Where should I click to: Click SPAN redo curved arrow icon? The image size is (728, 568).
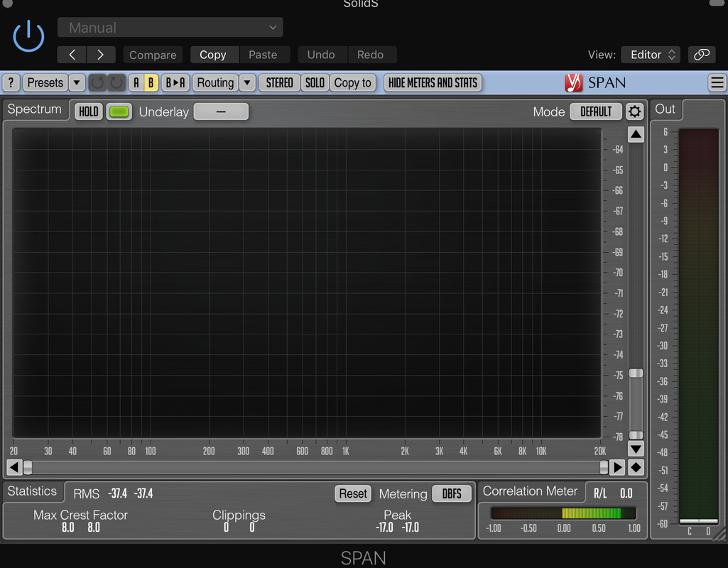click(x=116, y=83)
